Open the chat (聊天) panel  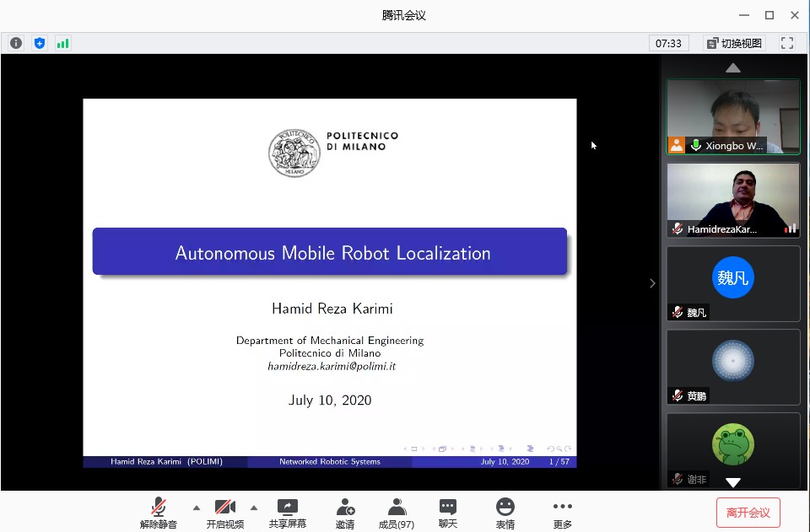pyautogui.click(x=447, y=512)
